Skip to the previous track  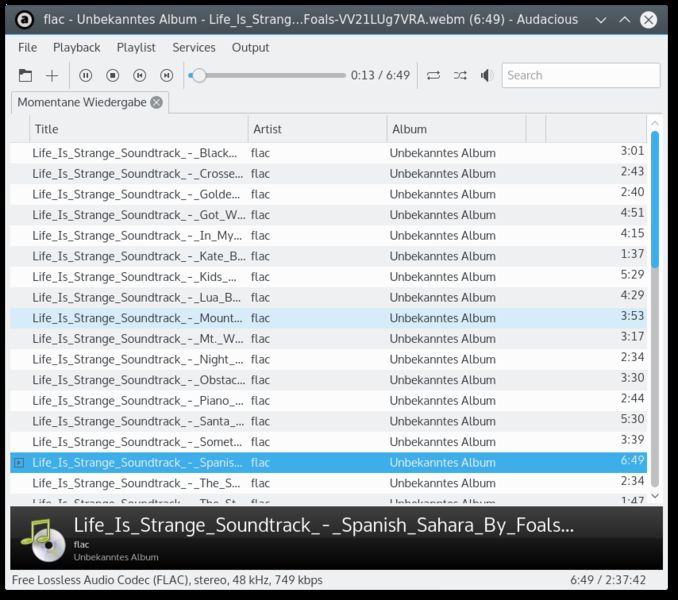139,76
